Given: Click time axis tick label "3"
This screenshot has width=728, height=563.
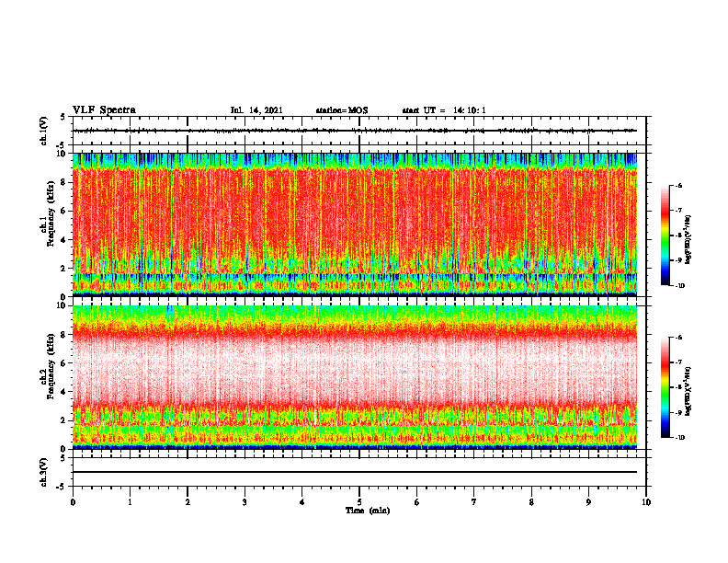Looking at the screenshot, I should point(245,502).
